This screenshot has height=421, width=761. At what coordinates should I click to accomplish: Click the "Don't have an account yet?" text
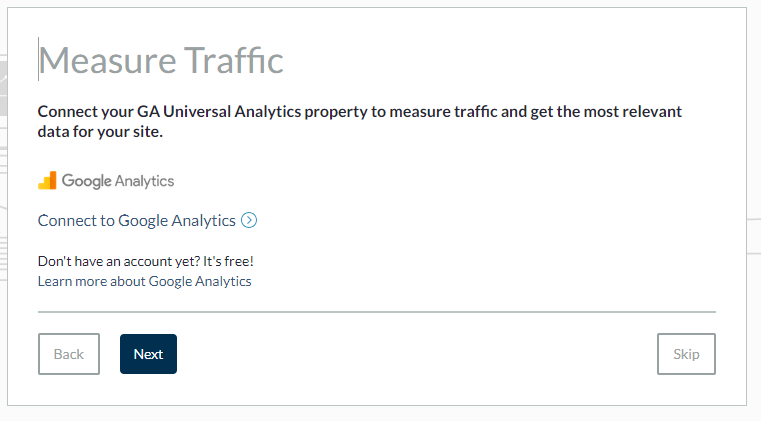118,261
